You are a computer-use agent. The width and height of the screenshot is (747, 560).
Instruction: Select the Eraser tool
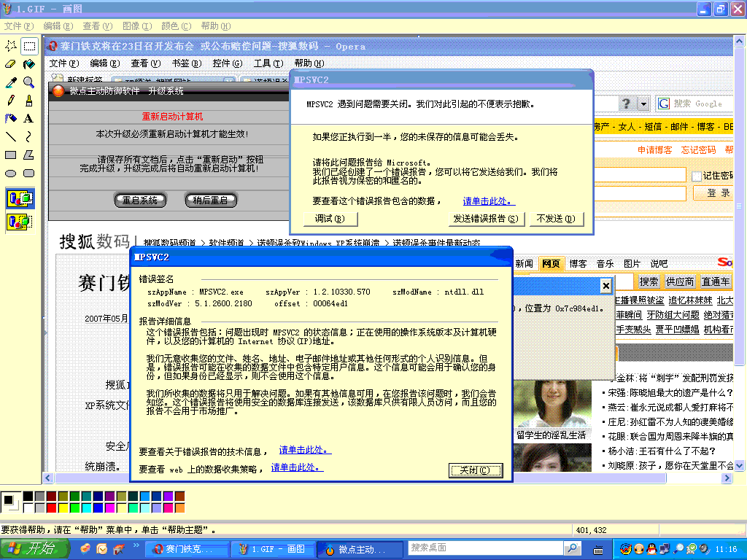11,64
